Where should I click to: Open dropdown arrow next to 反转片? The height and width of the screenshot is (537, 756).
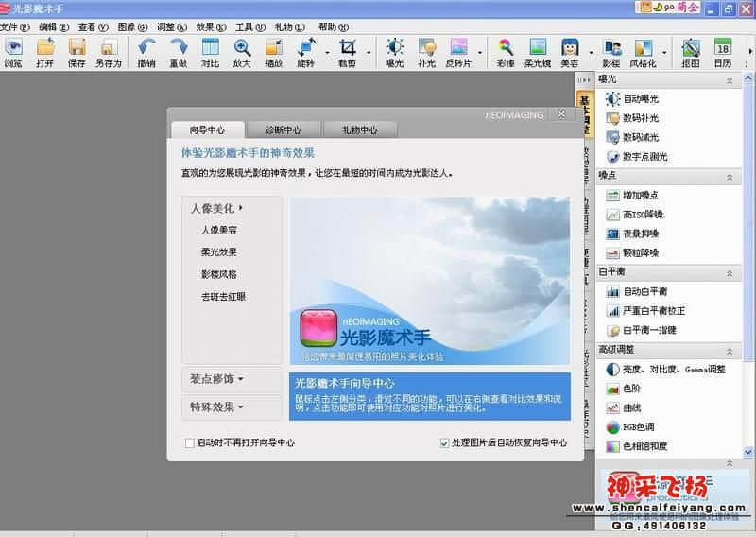click(x=480, y=52)
